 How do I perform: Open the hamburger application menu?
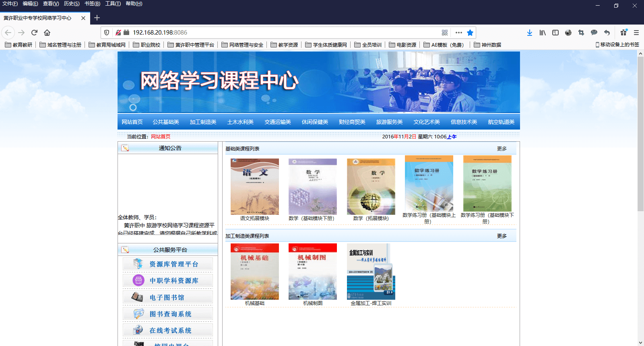click(x=636, y=33)
